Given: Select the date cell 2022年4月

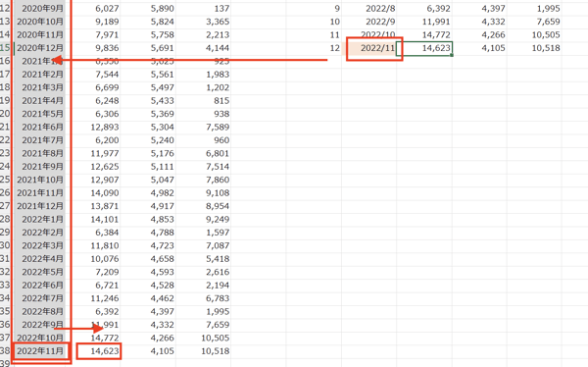Looking at the screenshot, I should point(40,258).
